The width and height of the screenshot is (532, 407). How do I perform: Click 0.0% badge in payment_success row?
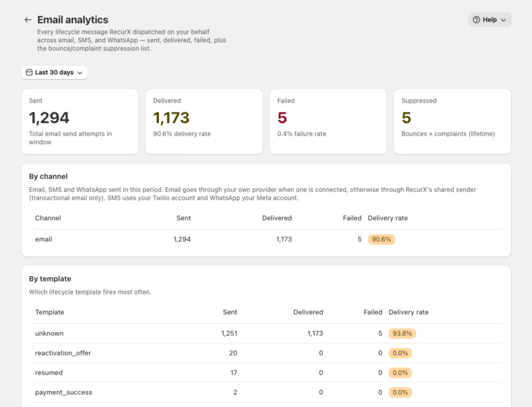400,392
